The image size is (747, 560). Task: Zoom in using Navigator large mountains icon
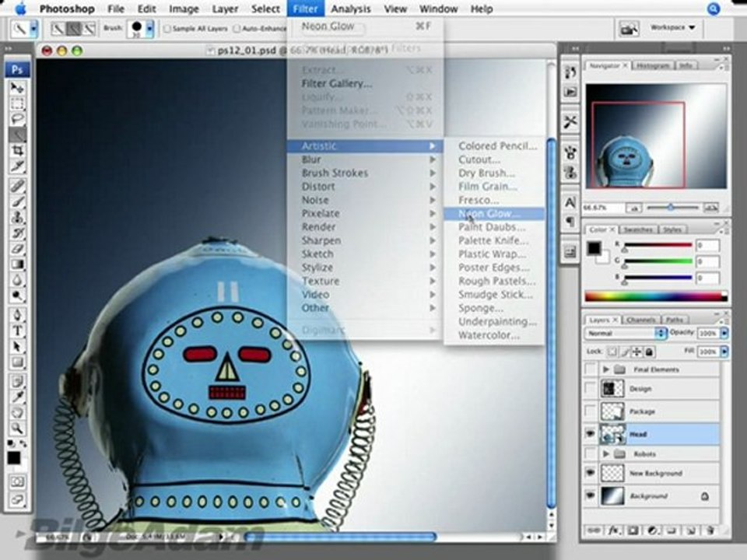[710, 208]
